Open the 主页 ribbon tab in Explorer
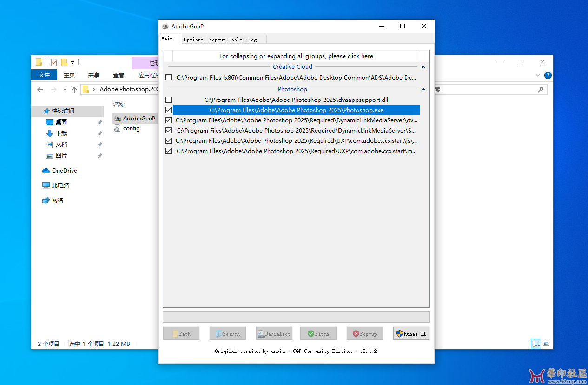The image size is (588, 385). click(69, 75)
